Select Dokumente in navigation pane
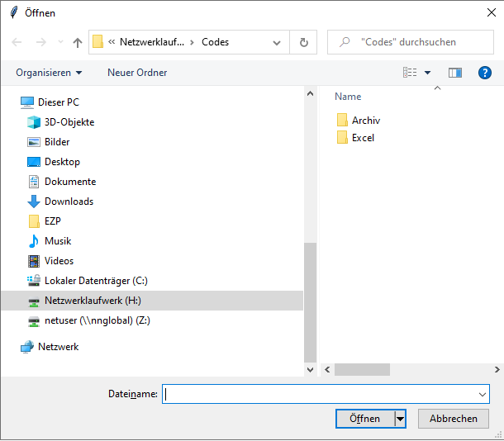Viewport: 504px width, 441px height. tap(70, 182)
